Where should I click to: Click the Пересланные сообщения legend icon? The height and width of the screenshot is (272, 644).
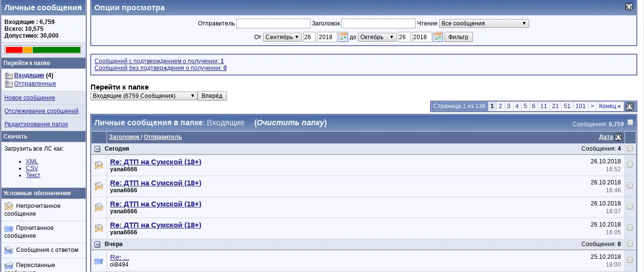click(9, 265)
